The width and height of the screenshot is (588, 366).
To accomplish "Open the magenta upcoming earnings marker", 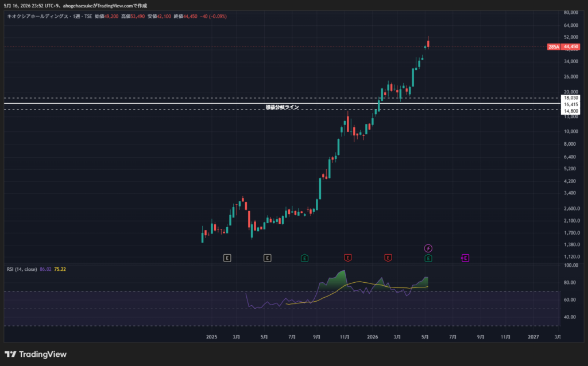I will click(465, 258).
